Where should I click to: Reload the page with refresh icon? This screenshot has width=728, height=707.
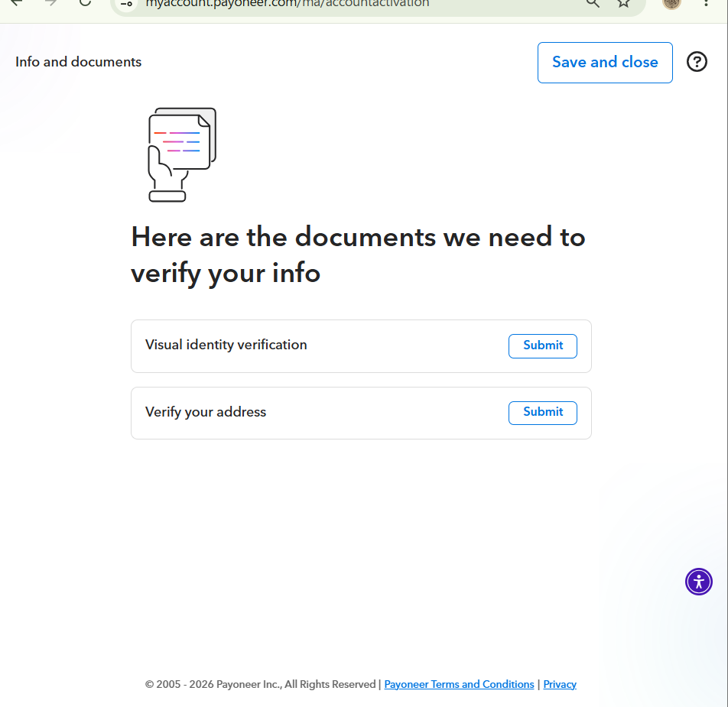85,2
